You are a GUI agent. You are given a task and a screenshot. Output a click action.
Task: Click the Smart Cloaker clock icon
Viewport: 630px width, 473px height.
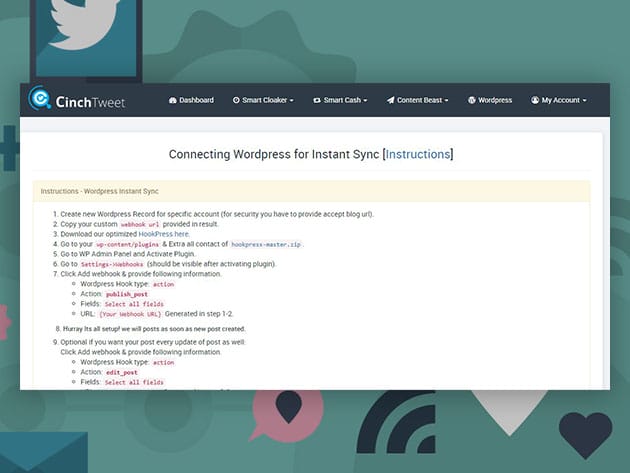[x=236, y=101]
